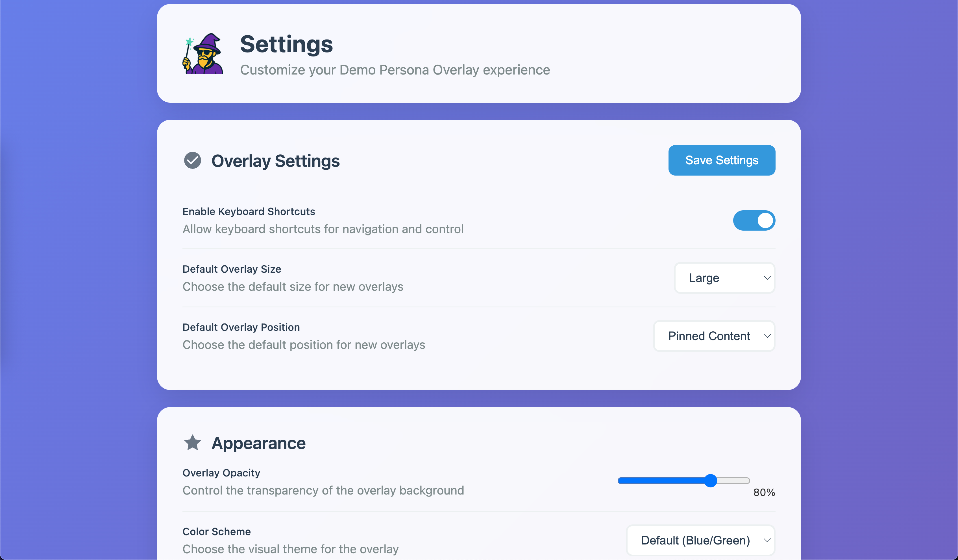Click the Settings page title

pyautogui.click(x=286, y=44)
